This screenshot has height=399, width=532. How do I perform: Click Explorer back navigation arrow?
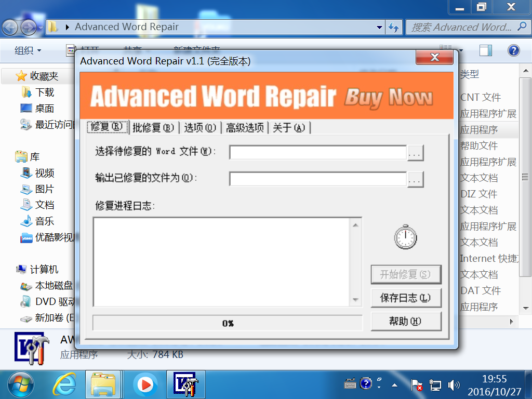10,28
